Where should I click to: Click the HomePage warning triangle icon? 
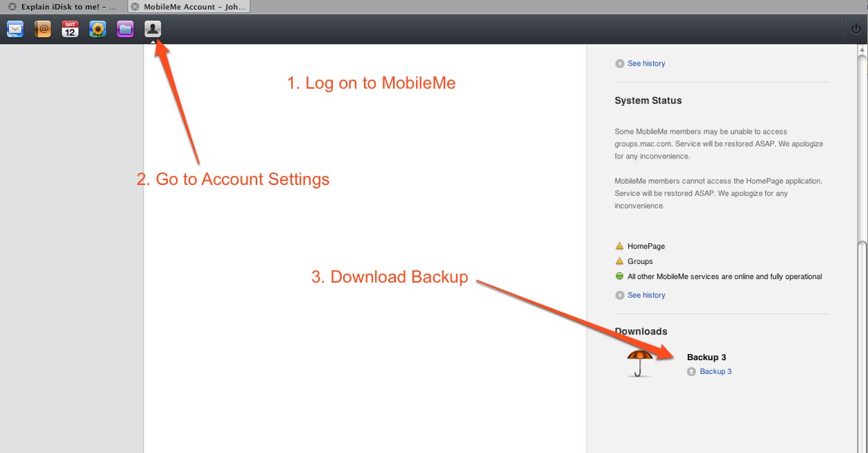click(x=619, y=245)
